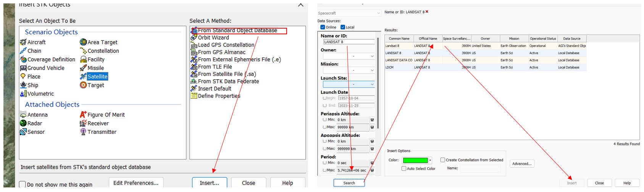644x192 pixels.
Task: Click Edit Preferences button
Action: tap(136, 183)
